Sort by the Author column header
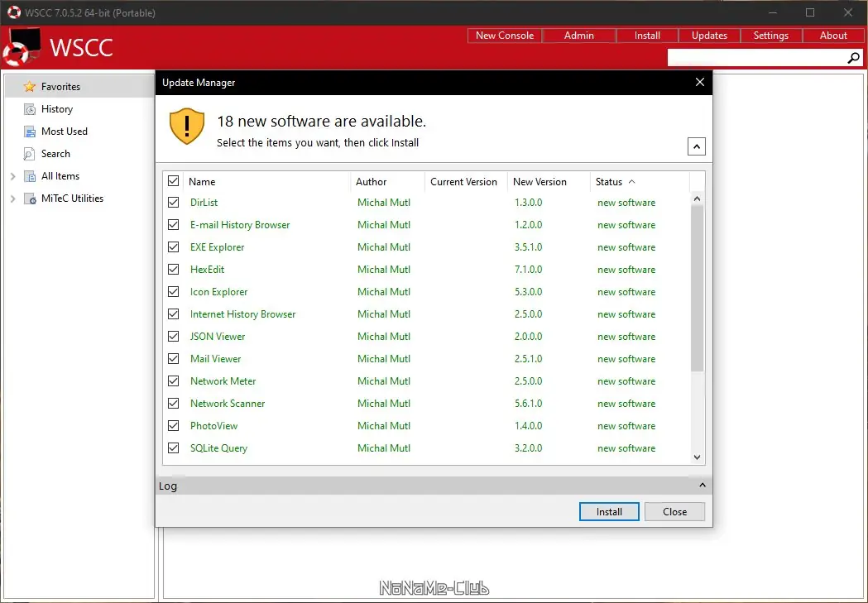This screenshot has width=868, height=603. (x=387, y=181)
